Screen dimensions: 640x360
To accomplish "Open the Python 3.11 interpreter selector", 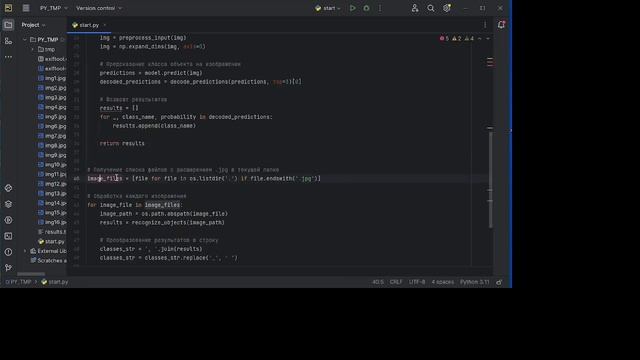I will (x=474, y=282).
